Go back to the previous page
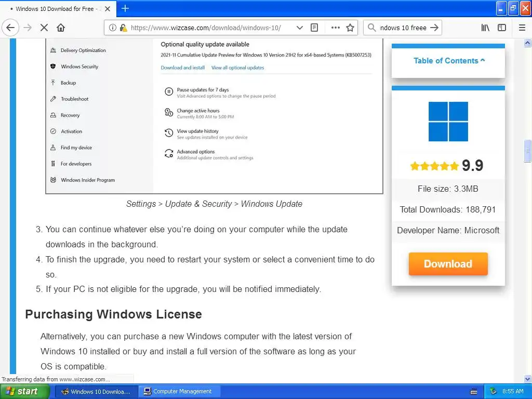This screenshot has height=399, width=532. coord(10,28)
